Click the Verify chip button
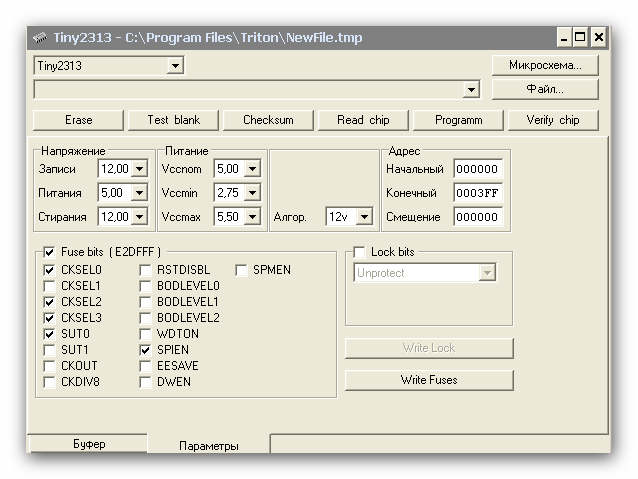The image size is (638, 479). point(552,120)
